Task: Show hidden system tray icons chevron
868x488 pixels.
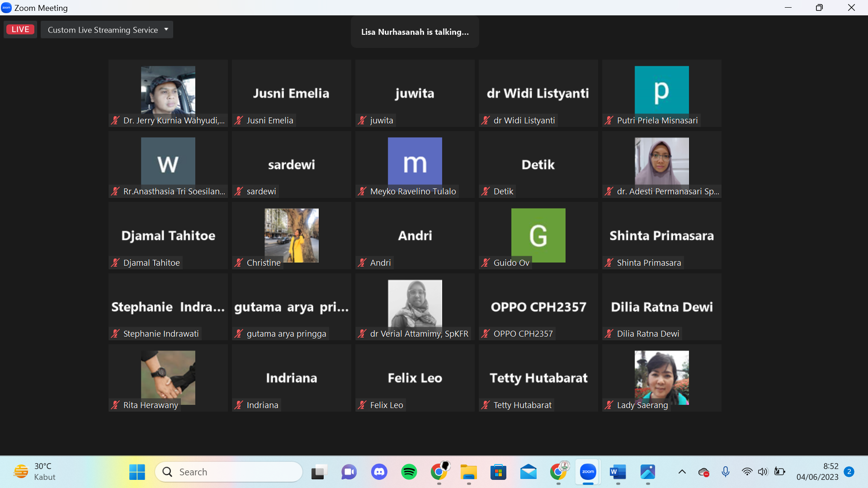Action: click(682, 472)
